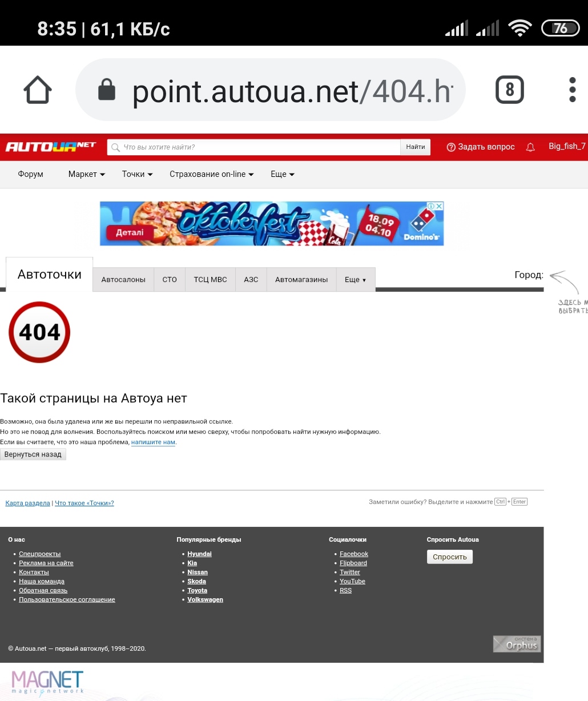Close the Domino's ad banner
The height and width of the screenshot is (701, 588).
[x=439, y=206]
